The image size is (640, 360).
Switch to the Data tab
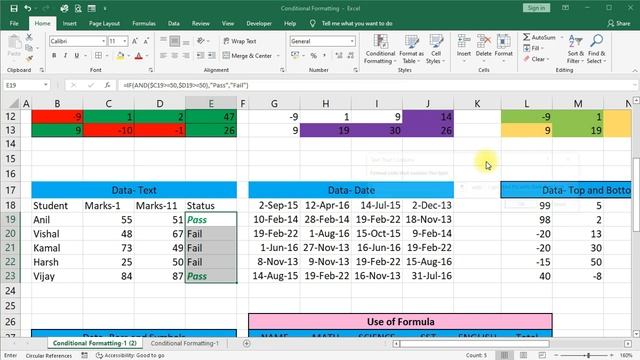tap(173, 24)
